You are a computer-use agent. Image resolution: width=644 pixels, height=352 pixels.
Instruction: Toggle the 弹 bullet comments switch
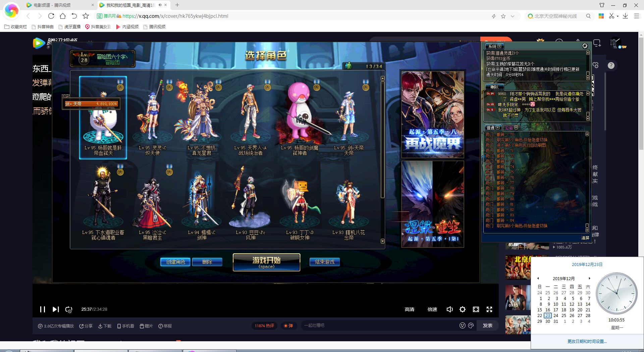click(288, 325)
